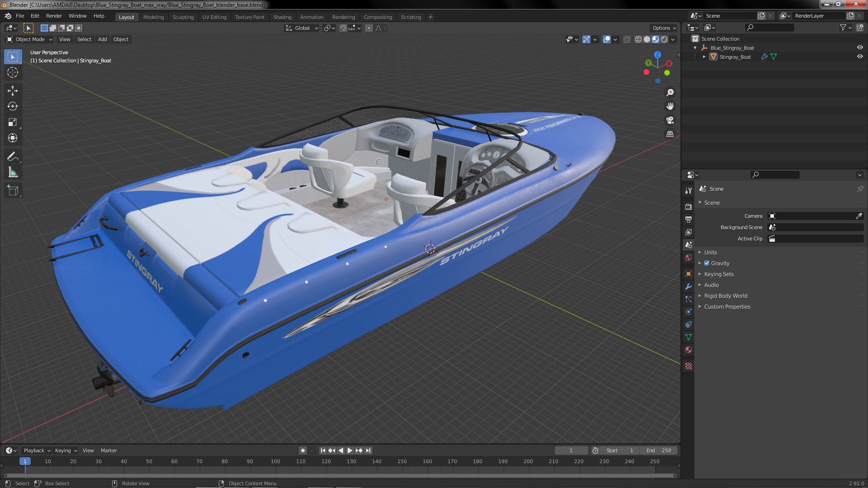Click the Camera eyedropper icon
The width and height of the screenshot is (868, 488).
click(859, 216)
